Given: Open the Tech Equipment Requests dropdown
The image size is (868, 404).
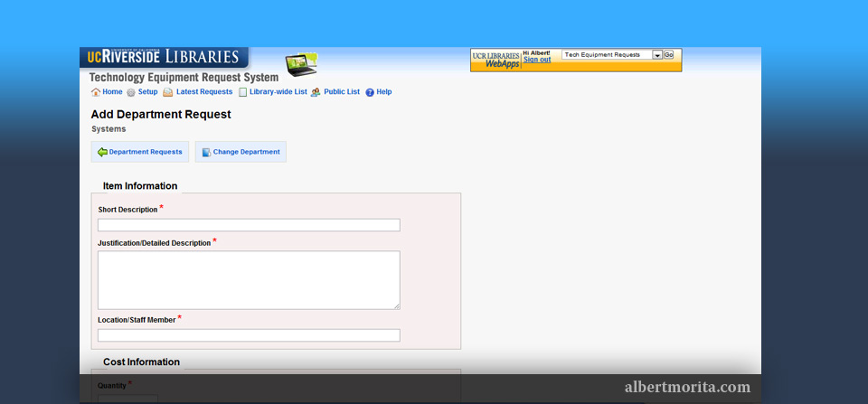Looking at the screenshot, I should coord(657,55).
